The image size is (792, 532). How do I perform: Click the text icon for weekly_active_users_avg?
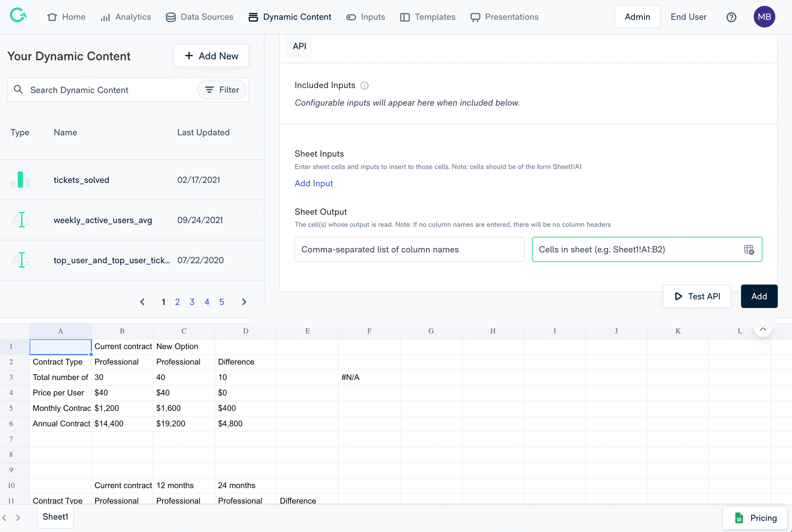point(20,220)
